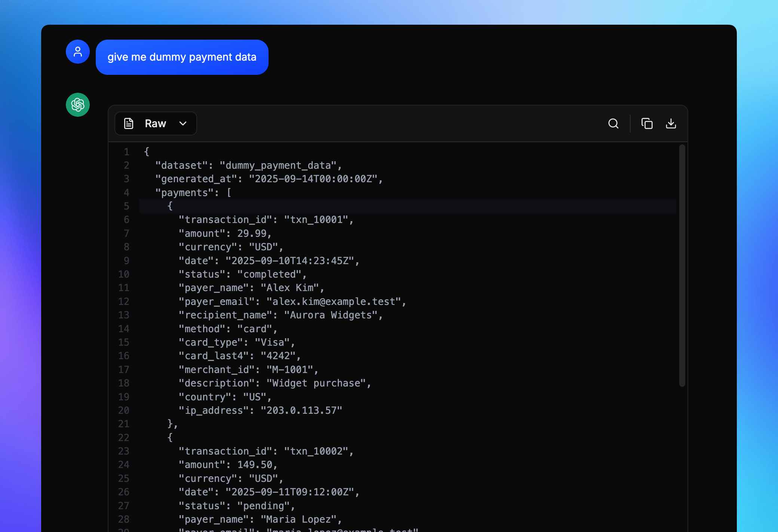Screen dimensions: 778x532
Task: Click the "dataset" line of the JSON
Action: [248, 165]
